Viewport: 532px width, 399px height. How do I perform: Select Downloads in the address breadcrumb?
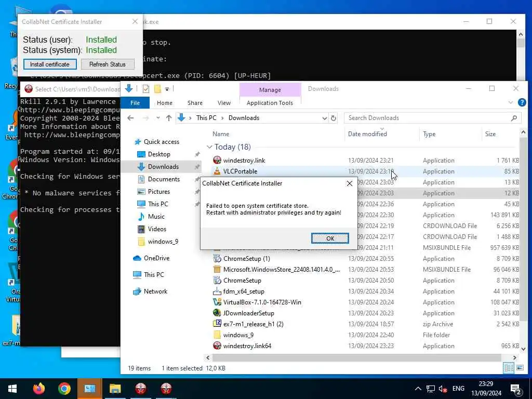pyautogui.click(x=244, y=118)
